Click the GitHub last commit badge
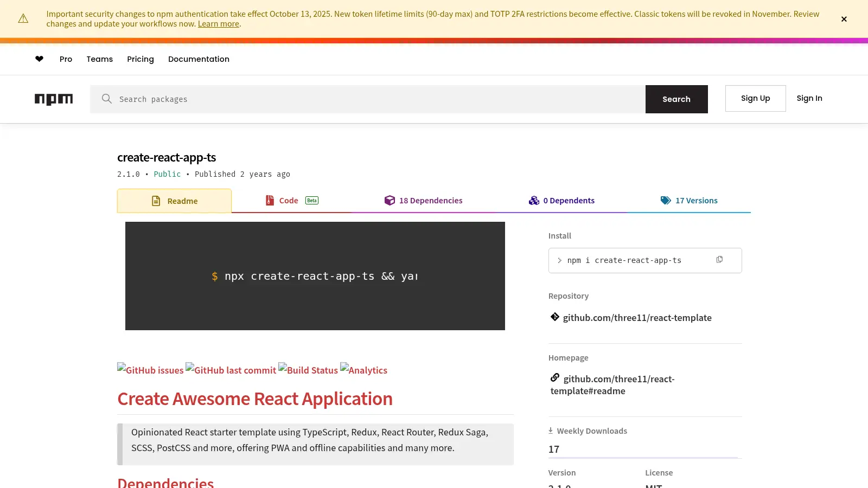 pyautogui.click(x=231, y=370)
